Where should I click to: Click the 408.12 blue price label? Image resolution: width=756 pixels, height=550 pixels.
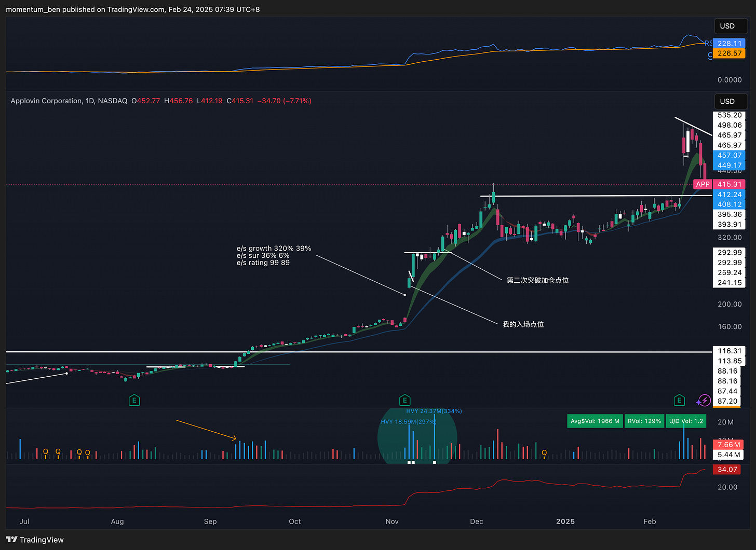click(729, 204)
